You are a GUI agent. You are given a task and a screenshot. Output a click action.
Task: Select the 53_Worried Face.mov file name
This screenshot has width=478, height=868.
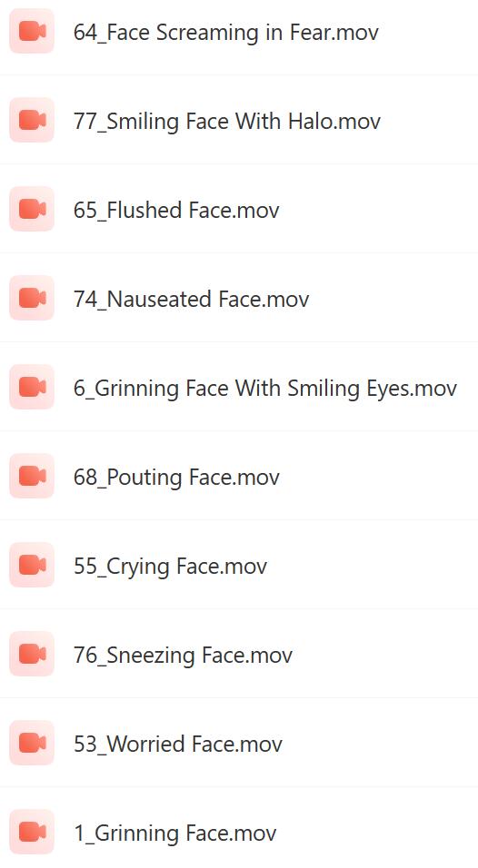pyautogui.click(x=178, y=744)
